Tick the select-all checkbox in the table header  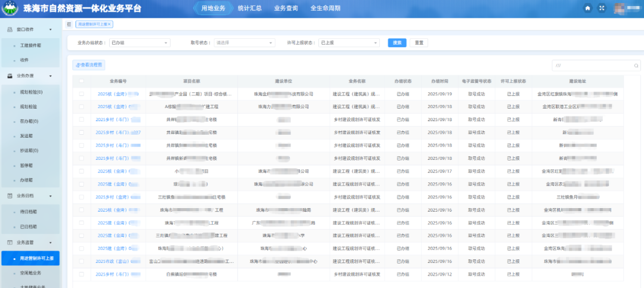pos(81,80)
